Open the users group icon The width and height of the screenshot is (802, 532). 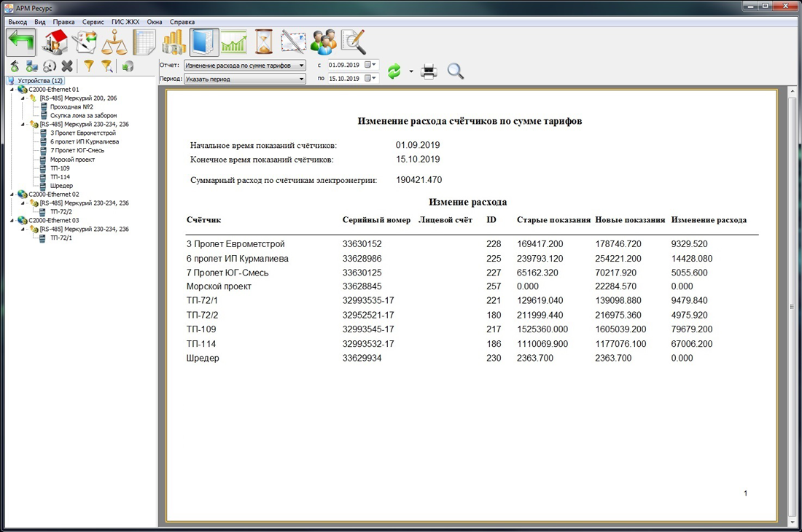323,43
